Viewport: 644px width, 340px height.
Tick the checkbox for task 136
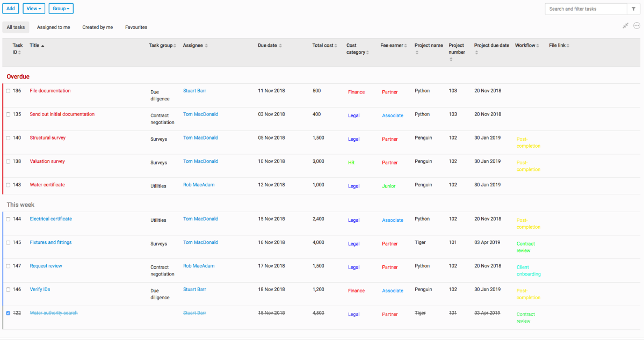pyautogui.click(x=8, y=91)
